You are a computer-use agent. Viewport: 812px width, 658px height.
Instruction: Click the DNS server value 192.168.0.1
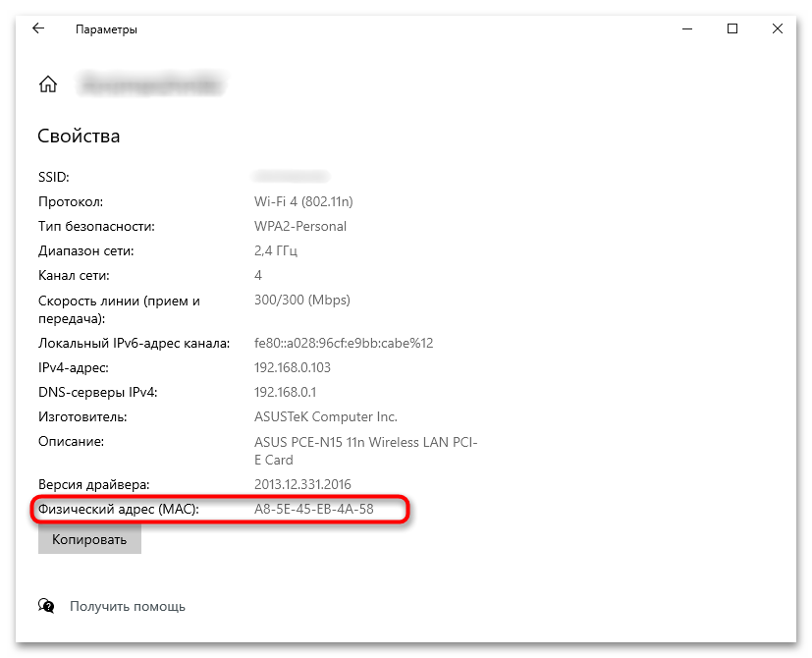285,392
